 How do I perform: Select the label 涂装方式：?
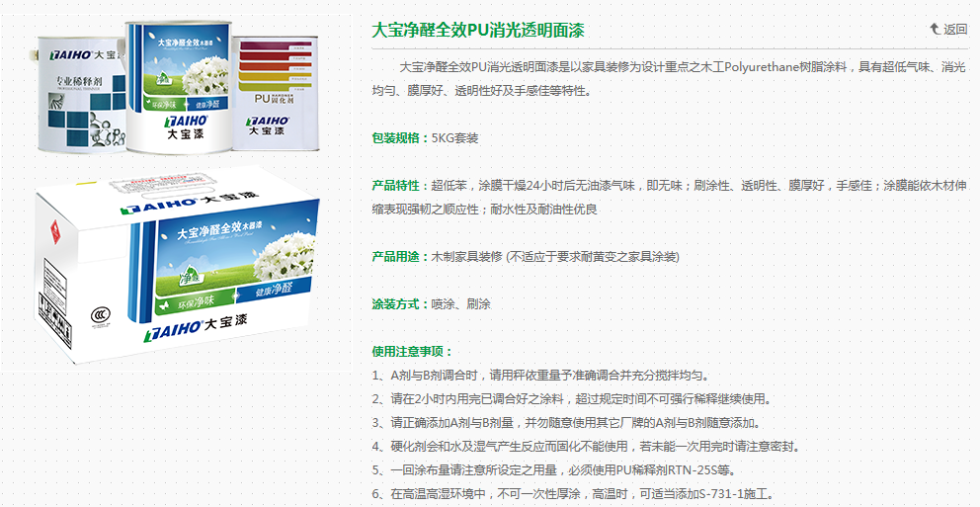[401, 304]
